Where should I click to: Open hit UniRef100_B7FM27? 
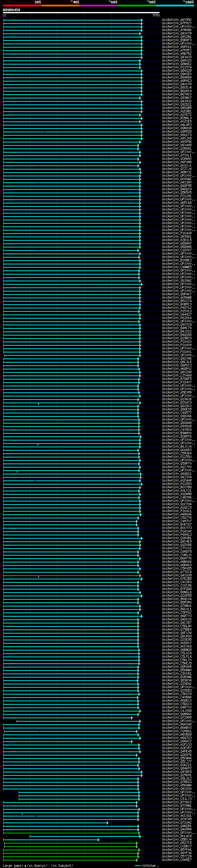(177, 23)
